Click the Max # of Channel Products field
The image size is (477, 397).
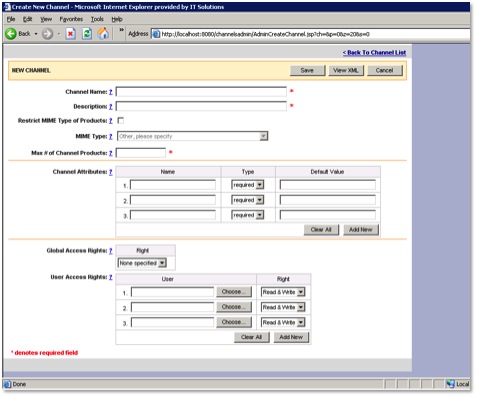141,153
